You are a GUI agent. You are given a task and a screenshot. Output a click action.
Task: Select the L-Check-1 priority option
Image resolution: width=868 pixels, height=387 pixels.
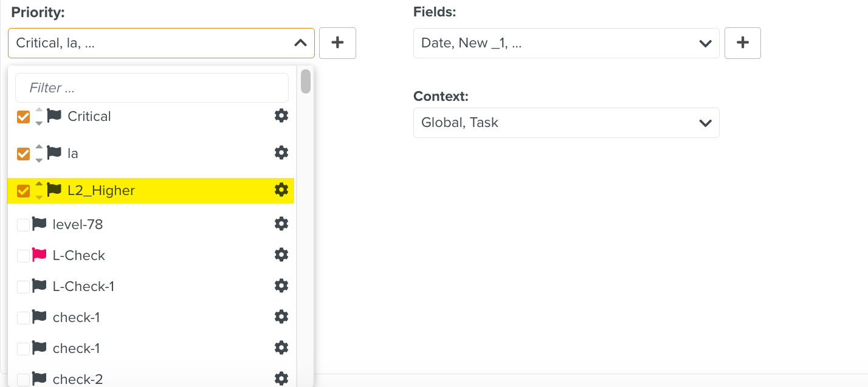tap(83, 286)
